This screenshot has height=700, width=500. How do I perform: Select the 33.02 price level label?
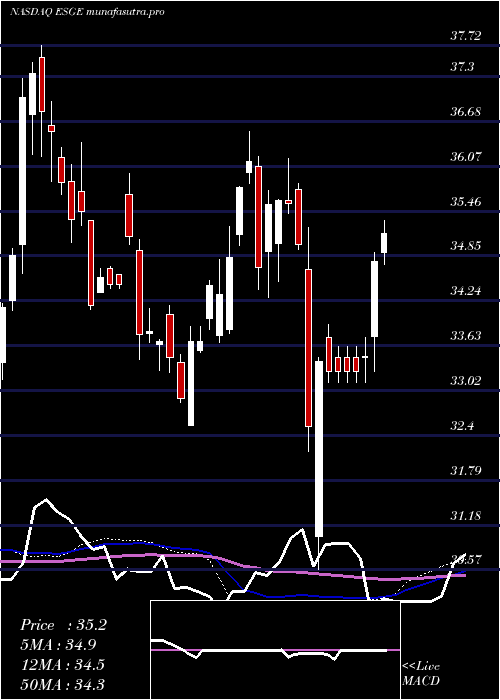click(x=466, y=381)
